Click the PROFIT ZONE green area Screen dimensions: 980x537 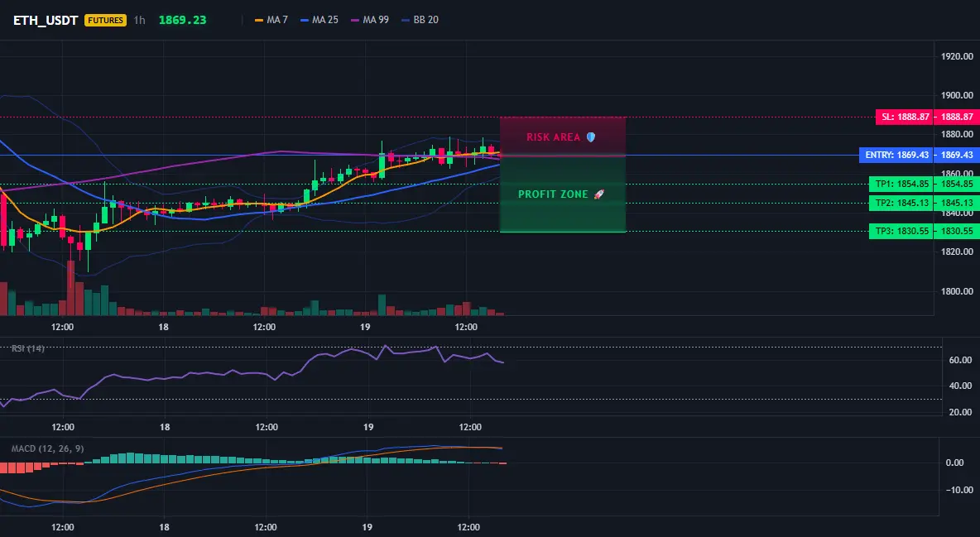pyautogui.click(x=563, y=194)
